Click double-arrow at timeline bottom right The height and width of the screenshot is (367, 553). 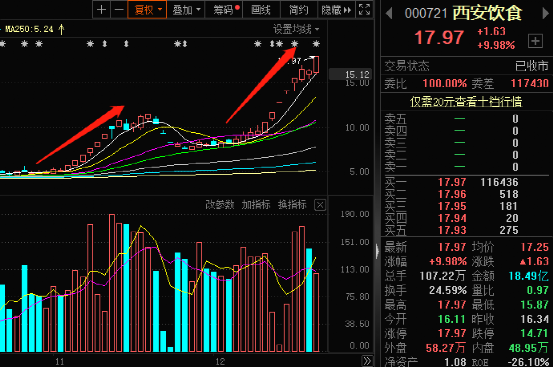point(367,361)
